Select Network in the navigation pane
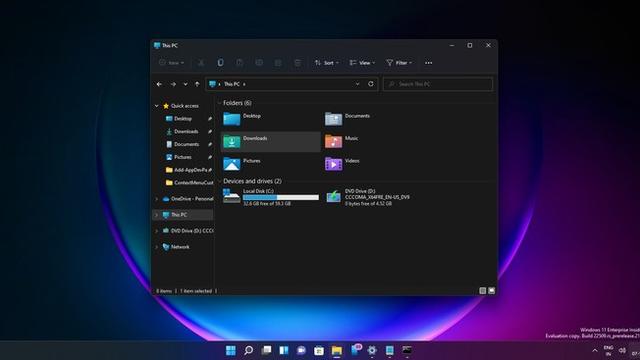 pos(176,247)
